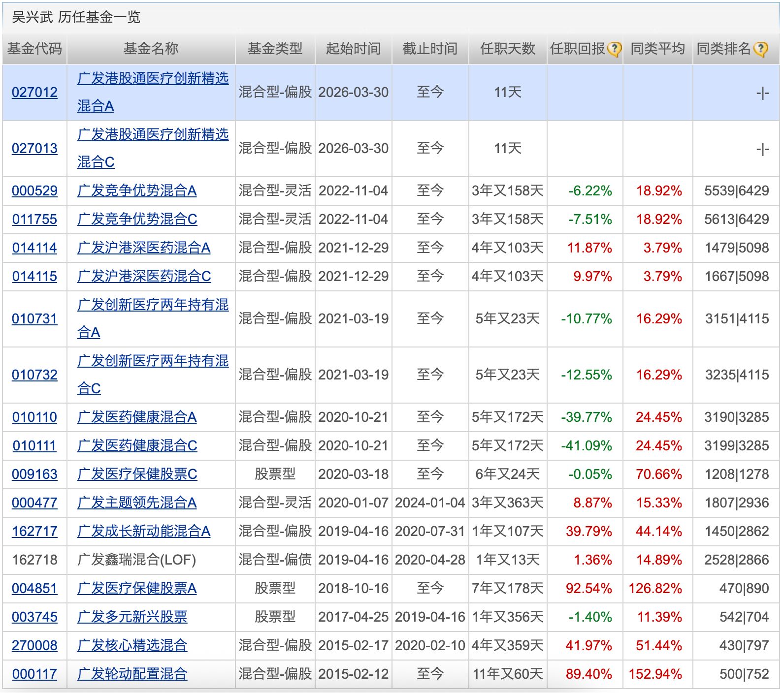Open 广发创新医疗两年持有混合A fund link
The image size is (784, 693).
point(153,319)
